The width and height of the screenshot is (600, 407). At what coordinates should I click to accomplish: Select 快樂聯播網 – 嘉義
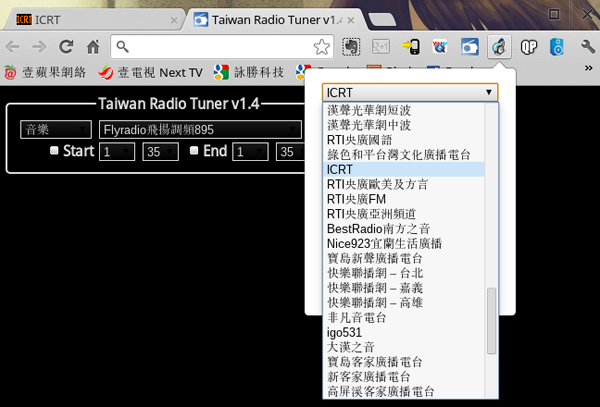coord(404,288)
